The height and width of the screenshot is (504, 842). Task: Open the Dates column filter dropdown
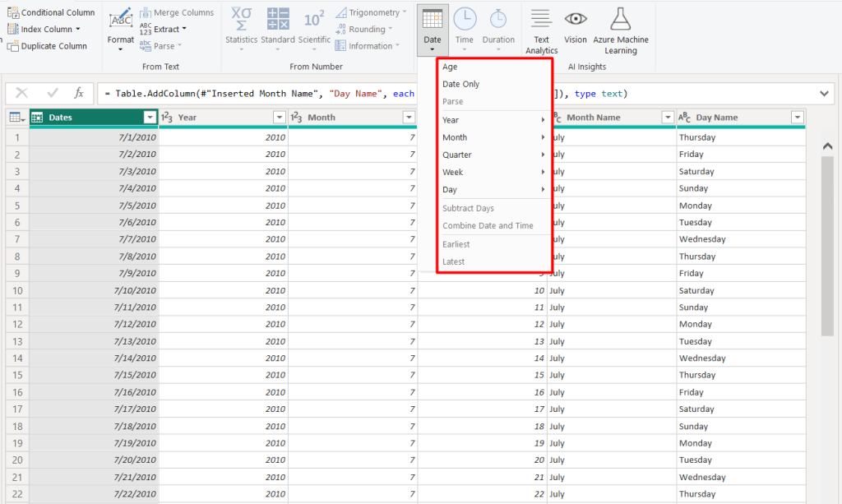tap(149, 118)
